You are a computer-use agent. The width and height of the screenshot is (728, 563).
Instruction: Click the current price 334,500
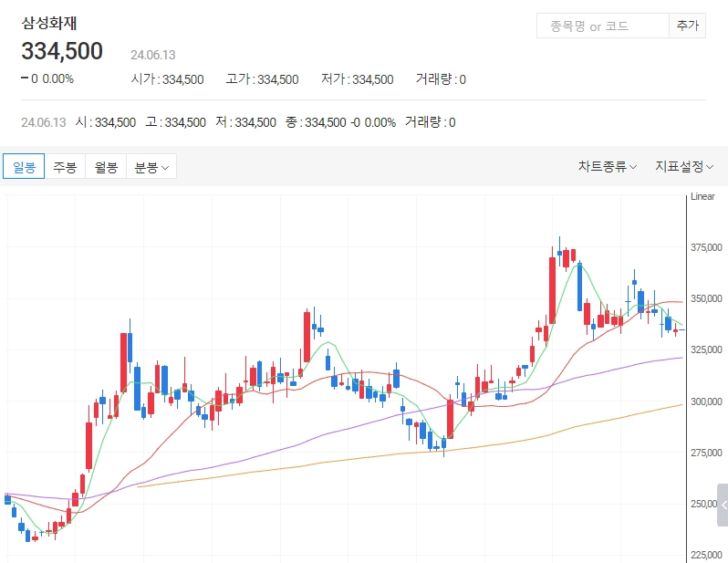[x=62, y=51]
